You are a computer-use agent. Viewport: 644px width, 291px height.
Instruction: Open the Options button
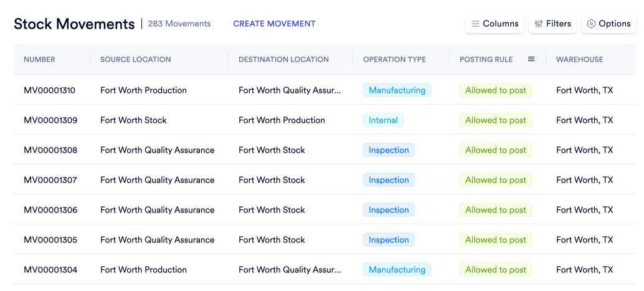click(608, 24)
